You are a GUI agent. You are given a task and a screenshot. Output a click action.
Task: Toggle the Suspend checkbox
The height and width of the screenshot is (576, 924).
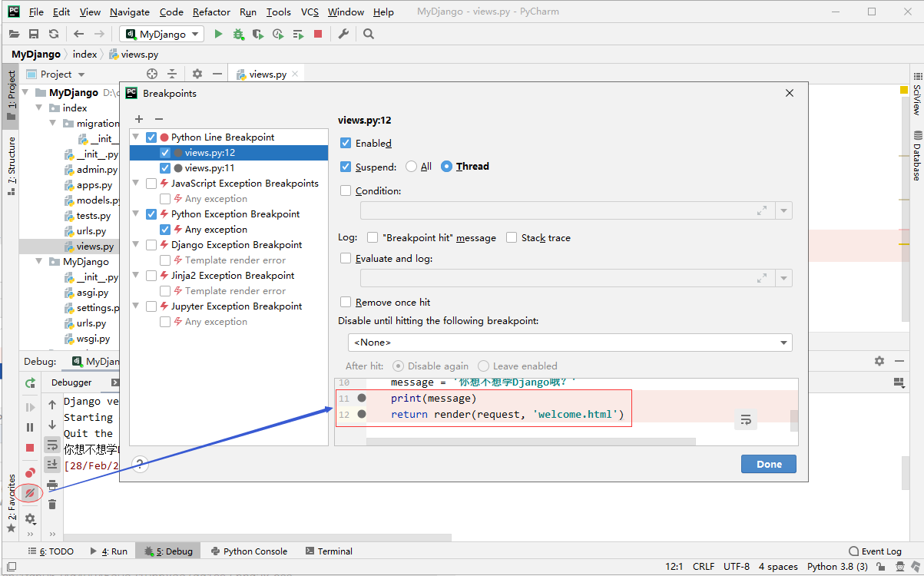click(x=346, y=167)
